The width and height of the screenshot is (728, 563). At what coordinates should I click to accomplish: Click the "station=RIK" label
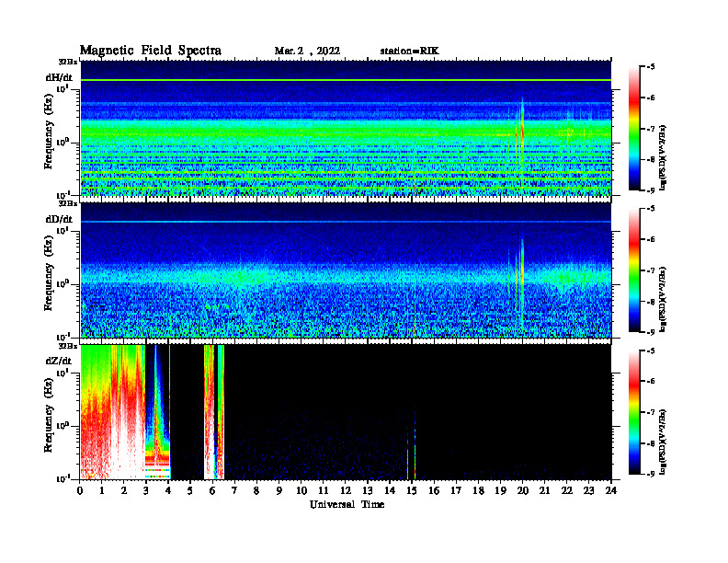409,52
